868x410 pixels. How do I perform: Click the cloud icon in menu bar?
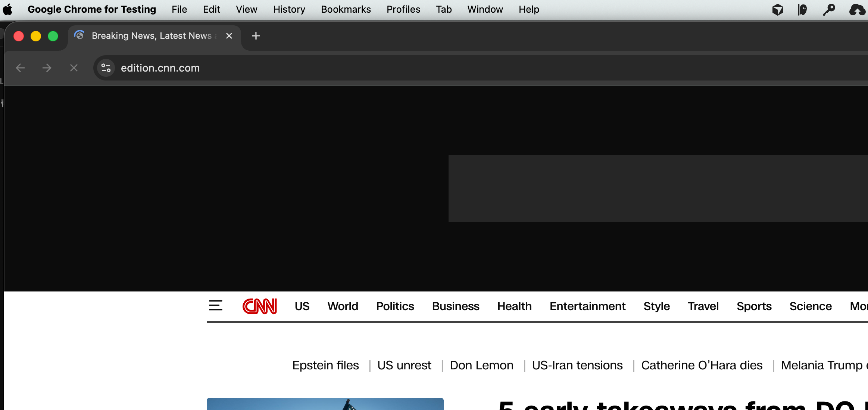click(857, 9)
